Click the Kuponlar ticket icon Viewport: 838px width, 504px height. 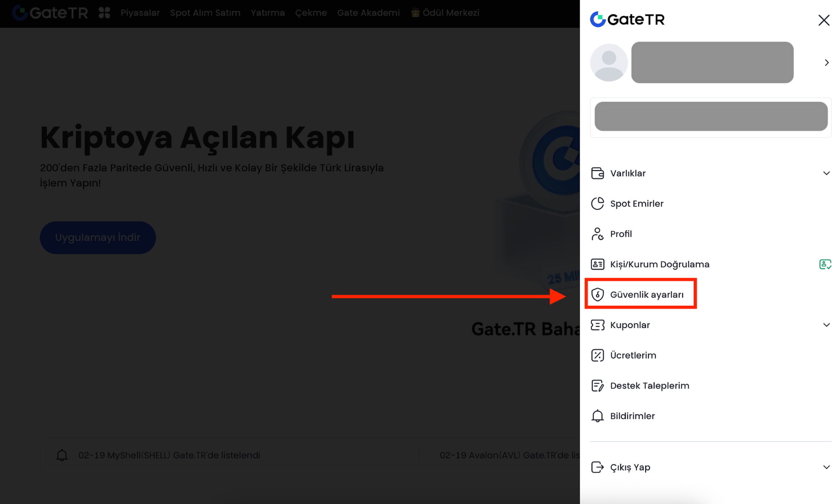(597, 325)
